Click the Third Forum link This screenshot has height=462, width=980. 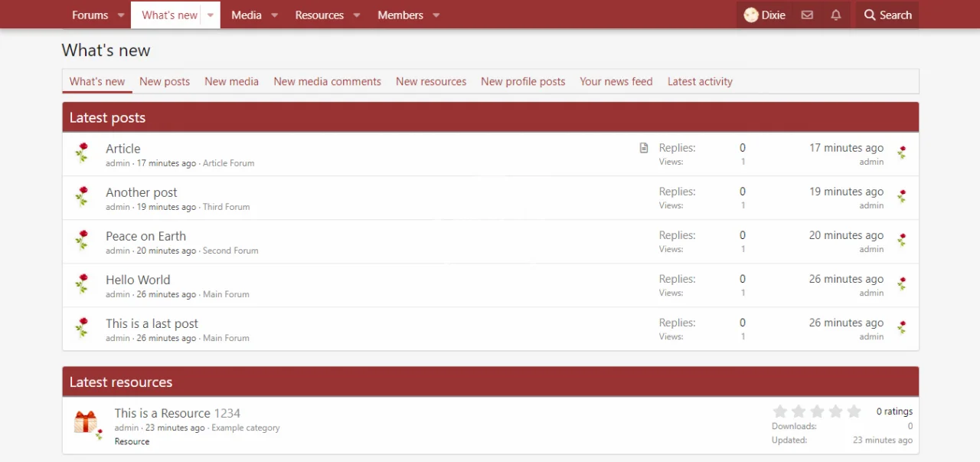[226, 207]
